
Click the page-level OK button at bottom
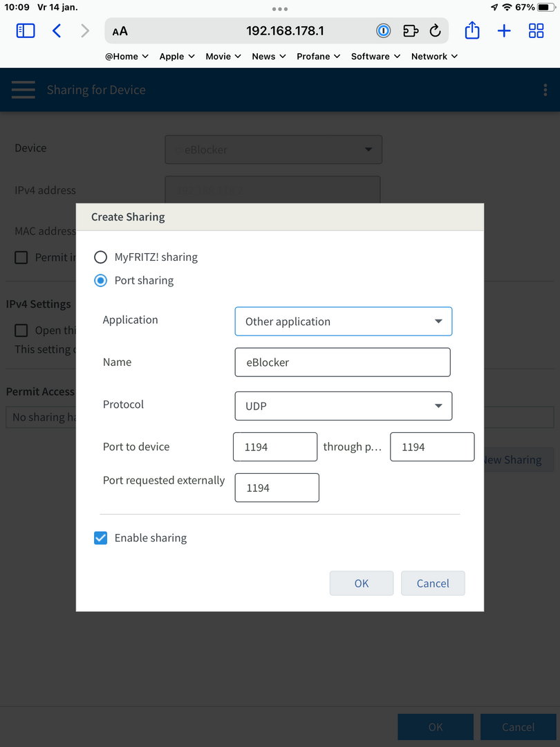tap(436, 727)
